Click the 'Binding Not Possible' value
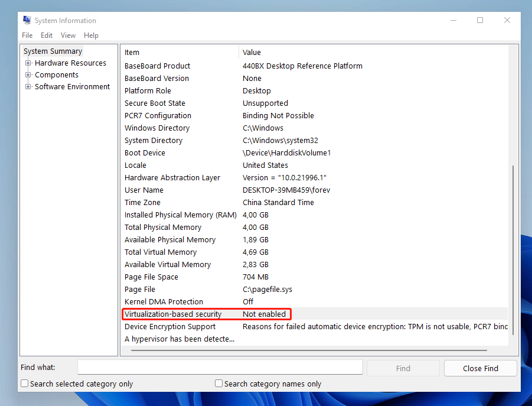 [x=278, y=115]
